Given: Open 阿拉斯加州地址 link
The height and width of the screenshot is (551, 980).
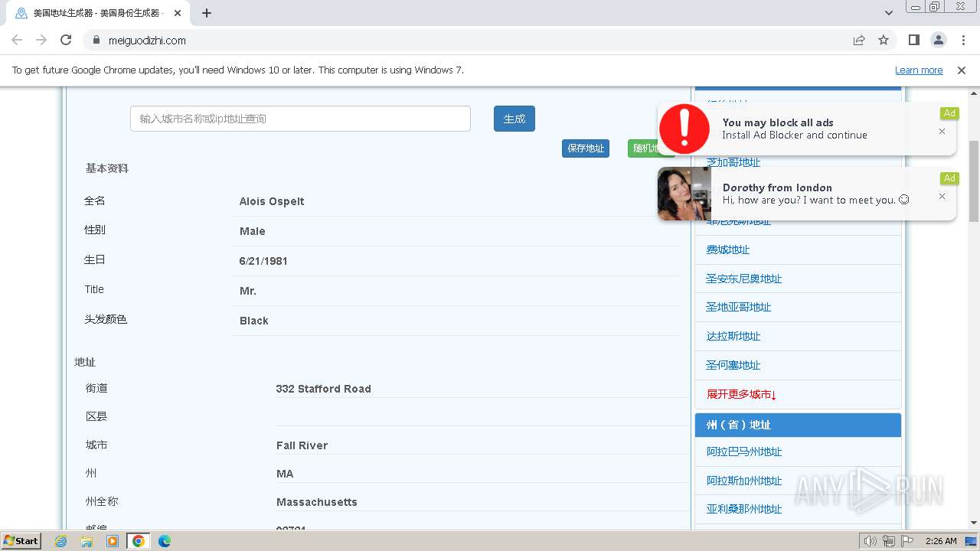Looking at the screenshot, I should tap(744, 481).
